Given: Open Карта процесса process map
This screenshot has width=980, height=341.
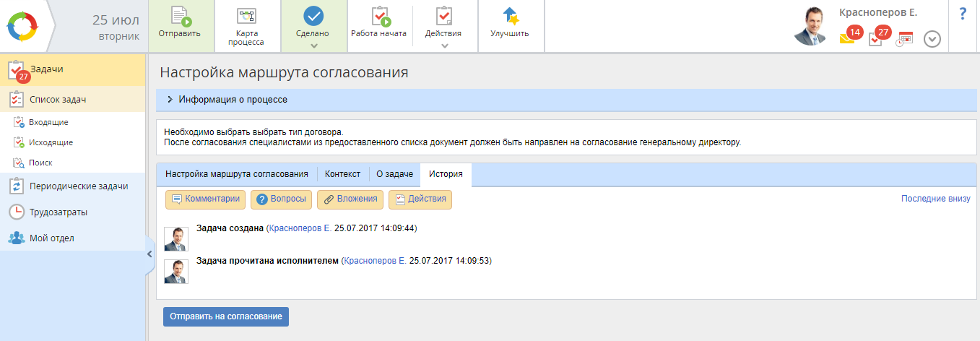Looking at the screenshot, I should click(246, 17).
